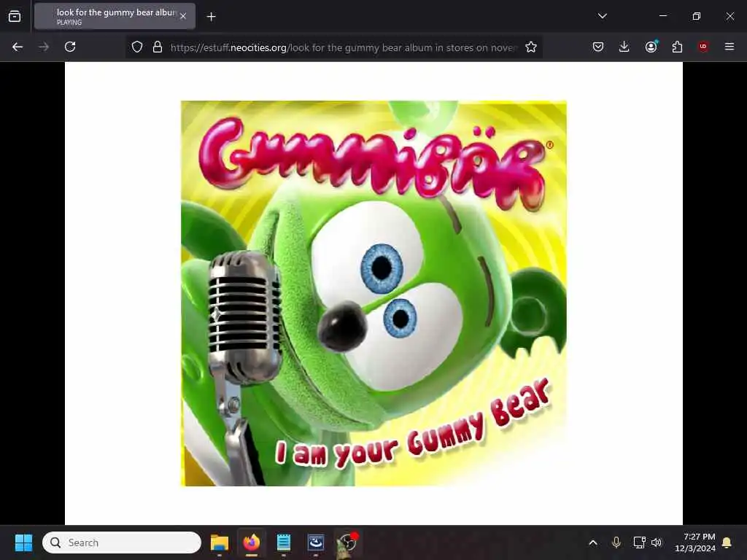The image size is (747, 560).
Task: Open Firefox application hamburger menu
Action: (x=729, y=47)
